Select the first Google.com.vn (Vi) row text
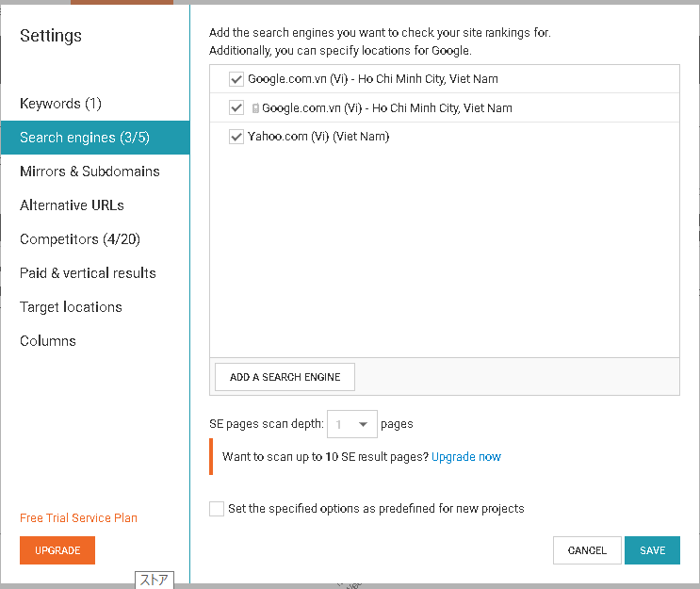The image size is (700, 589). click(373, 79)
